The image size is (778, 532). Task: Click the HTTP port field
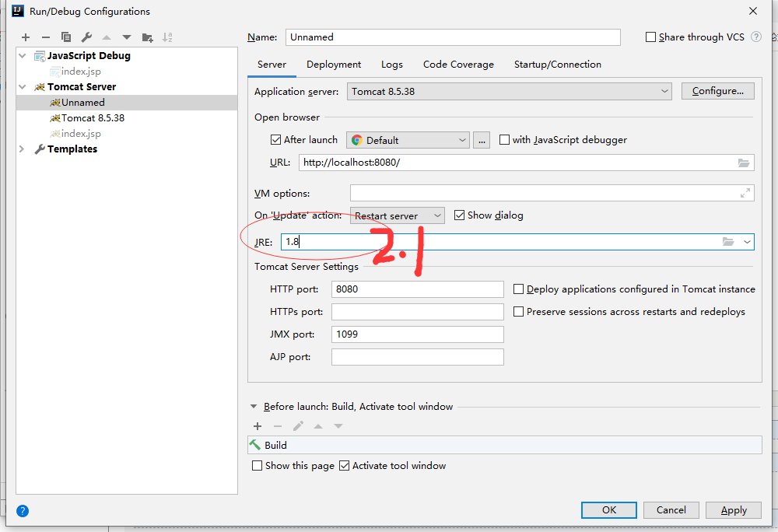pos(417,289)
